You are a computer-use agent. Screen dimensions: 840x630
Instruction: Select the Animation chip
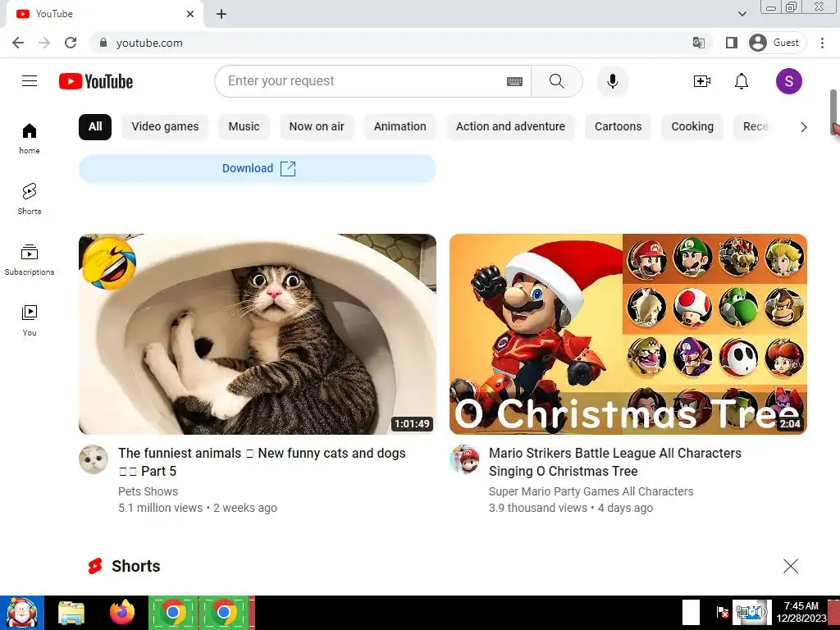(400, 127)
